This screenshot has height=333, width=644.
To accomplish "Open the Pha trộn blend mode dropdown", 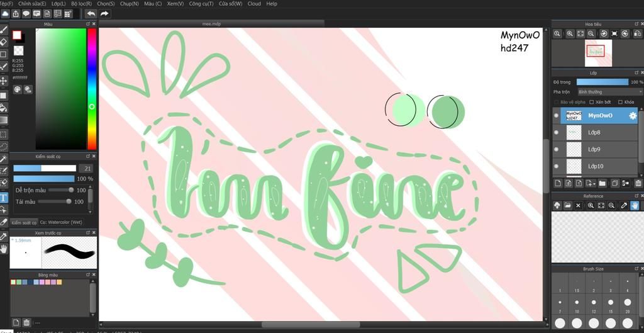I will 609,92.
